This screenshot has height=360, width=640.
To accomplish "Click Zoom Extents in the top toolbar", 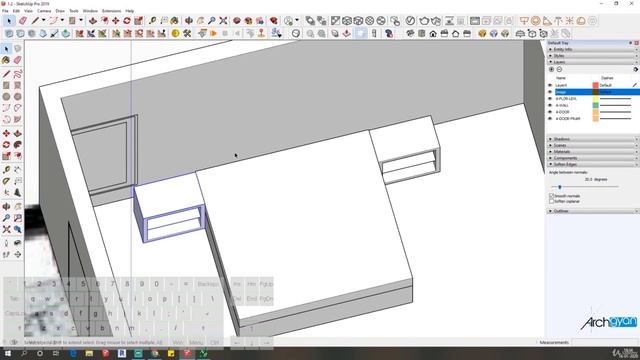I will [223, 20].
